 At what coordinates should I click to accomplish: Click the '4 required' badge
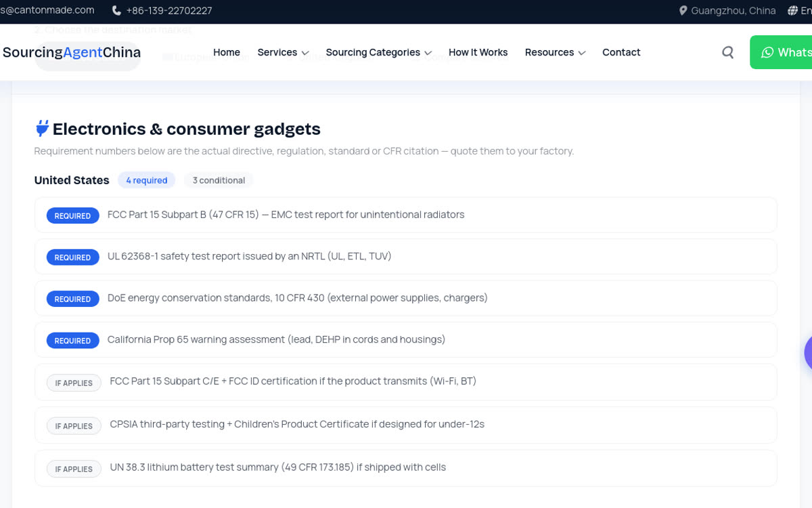tap(147, 180)
